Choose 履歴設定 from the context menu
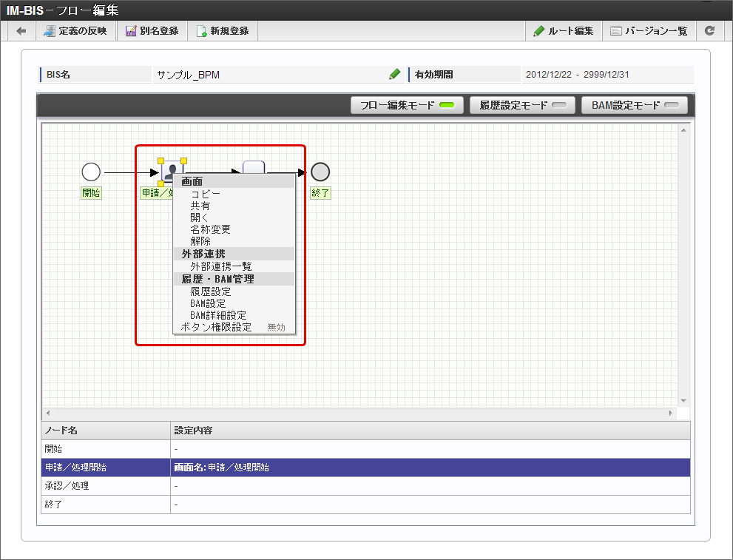The width and height of the screenshot is (733, 560). click(234, 291)
